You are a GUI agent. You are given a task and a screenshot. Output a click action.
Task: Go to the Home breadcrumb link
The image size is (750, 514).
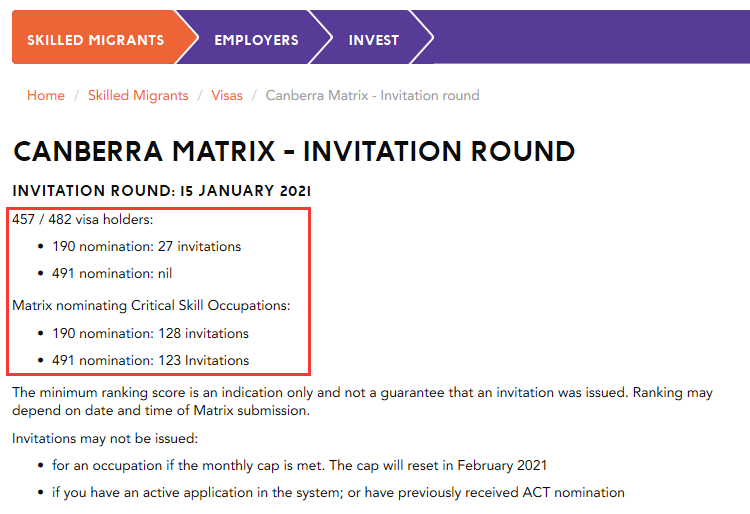point(46,96)
